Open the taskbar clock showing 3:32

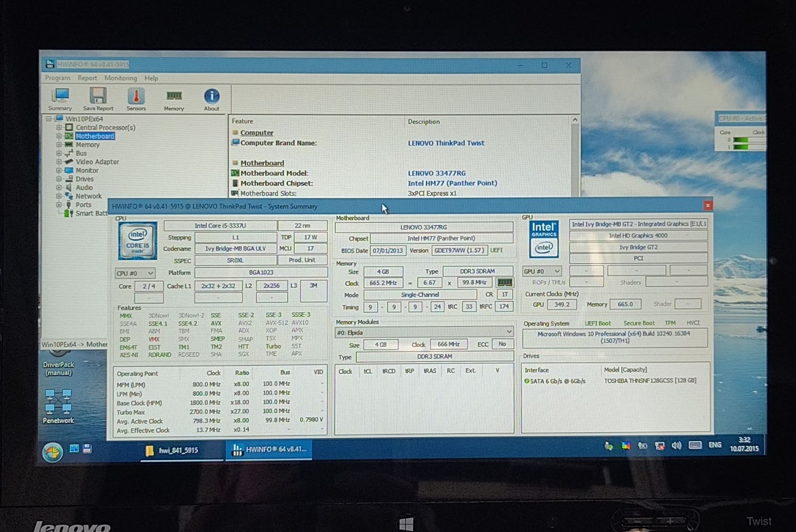click(x=744, y=445)
